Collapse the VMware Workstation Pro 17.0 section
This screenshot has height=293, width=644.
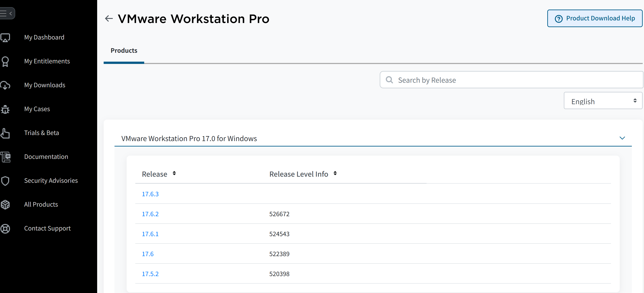[622, 138]
